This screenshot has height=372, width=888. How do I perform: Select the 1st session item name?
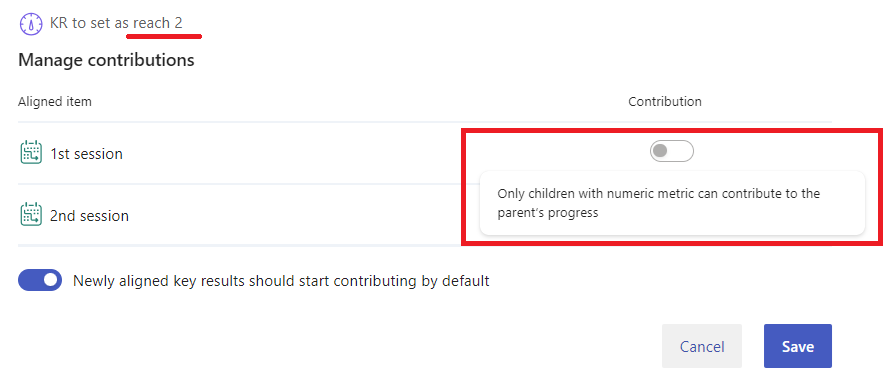pyautogui.click(x=86, y=153)
